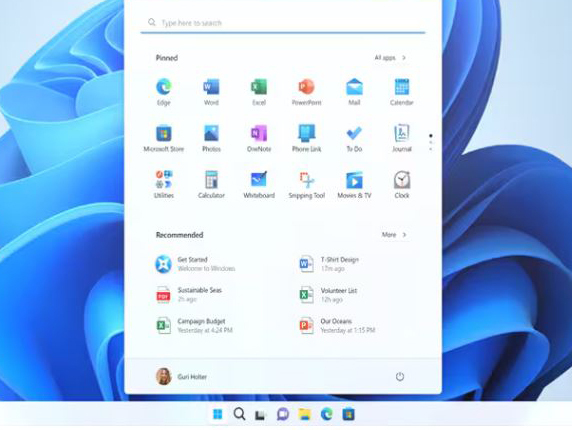Open the Sustainable Seas PDF file

tap(189, 295)
